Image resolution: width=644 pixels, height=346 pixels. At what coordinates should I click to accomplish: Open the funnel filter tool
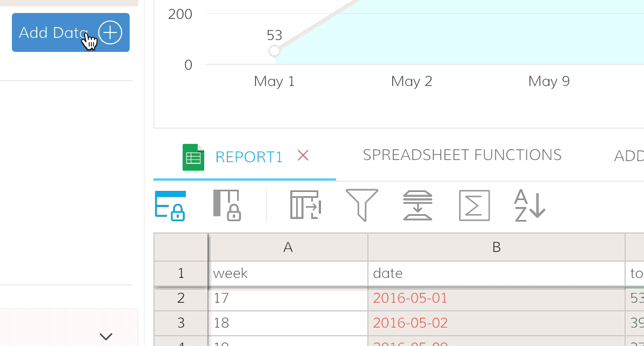point(361,205)
